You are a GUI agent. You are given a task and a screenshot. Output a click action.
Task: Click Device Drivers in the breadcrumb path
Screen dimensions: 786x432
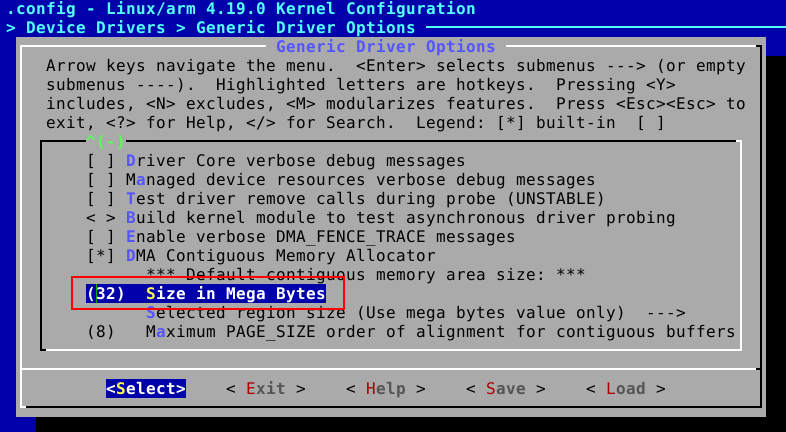click(x=95, y=28)
